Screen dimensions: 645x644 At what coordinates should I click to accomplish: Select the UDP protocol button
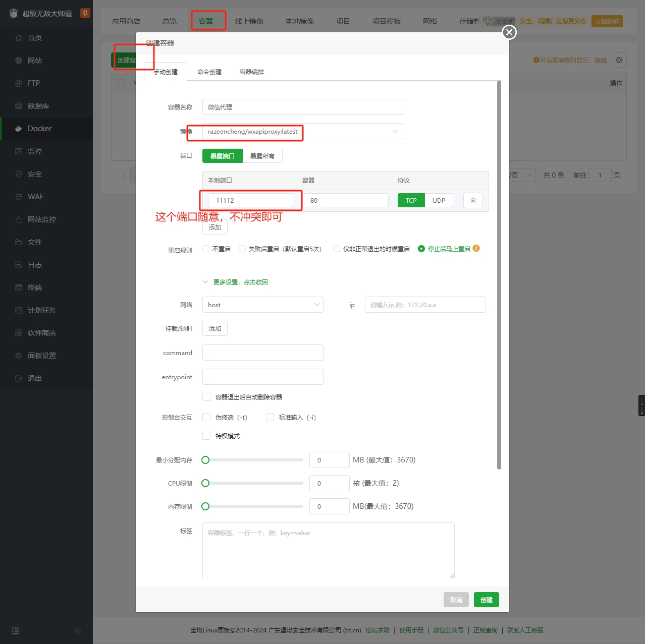click(439, 201)
